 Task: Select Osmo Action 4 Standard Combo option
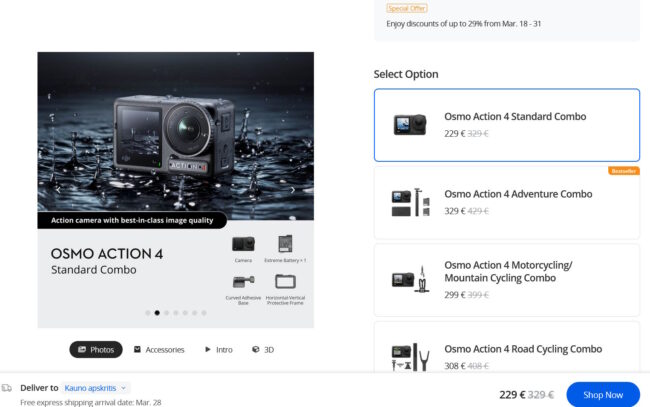coord(506,124)
